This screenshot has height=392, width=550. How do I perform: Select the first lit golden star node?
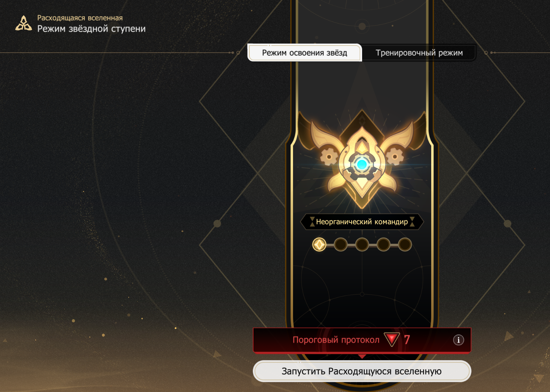[x=319, y=245]
